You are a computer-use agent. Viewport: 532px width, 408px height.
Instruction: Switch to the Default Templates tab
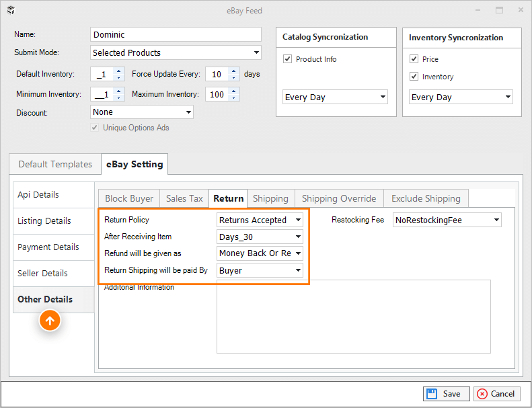click(x=55, y=164)
